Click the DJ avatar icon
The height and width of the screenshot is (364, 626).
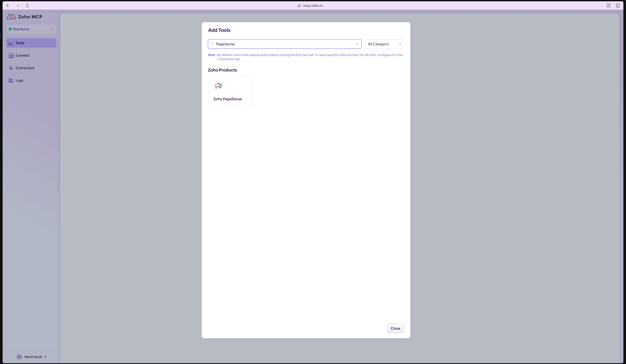[19, 357]
